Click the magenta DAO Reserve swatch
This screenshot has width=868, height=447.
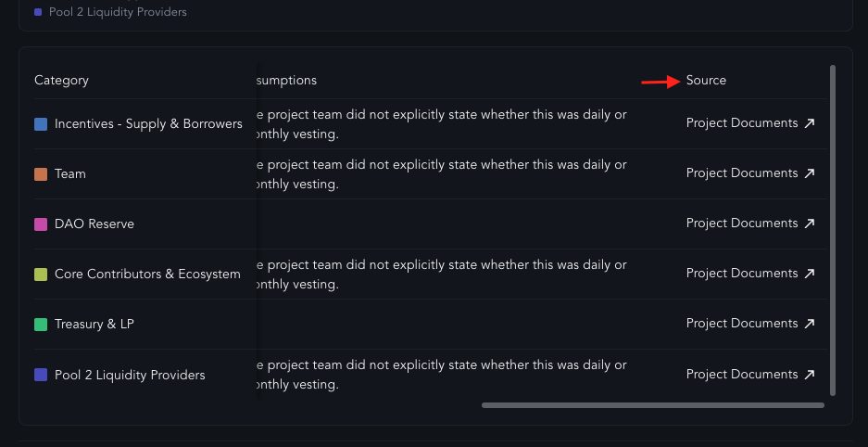41,224
